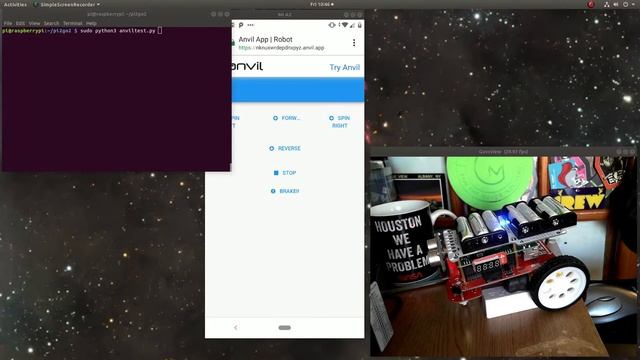Open the terminal Help menu

(x=91, y=23)
